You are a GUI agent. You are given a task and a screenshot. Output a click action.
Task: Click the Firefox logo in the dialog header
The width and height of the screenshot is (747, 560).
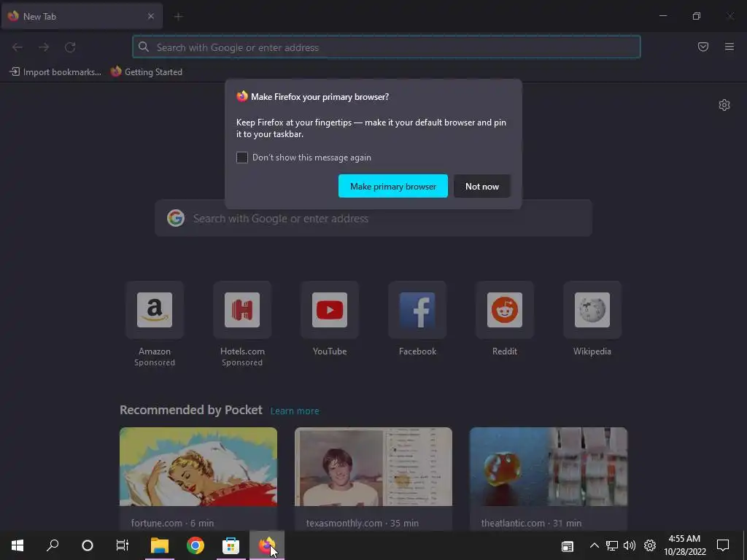242,96
